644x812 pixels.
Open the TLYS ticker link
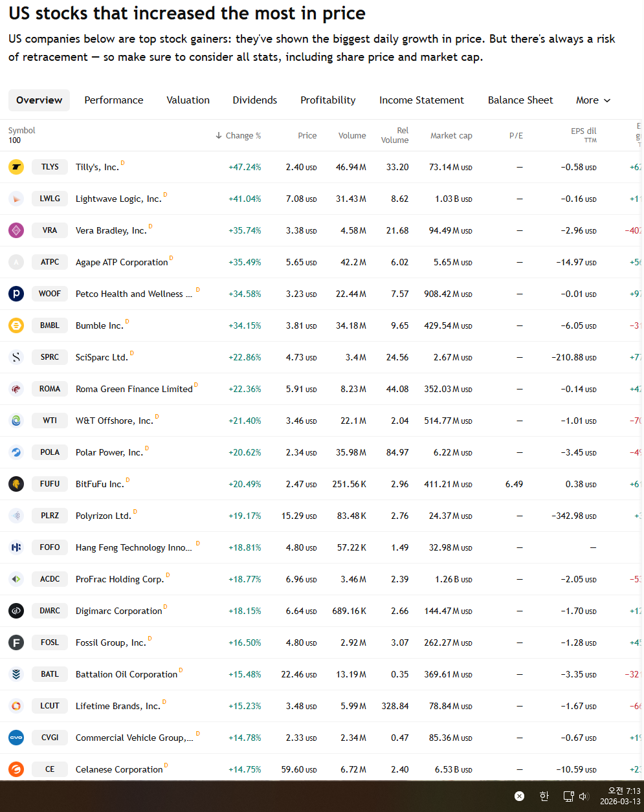[x=50, y=167]
